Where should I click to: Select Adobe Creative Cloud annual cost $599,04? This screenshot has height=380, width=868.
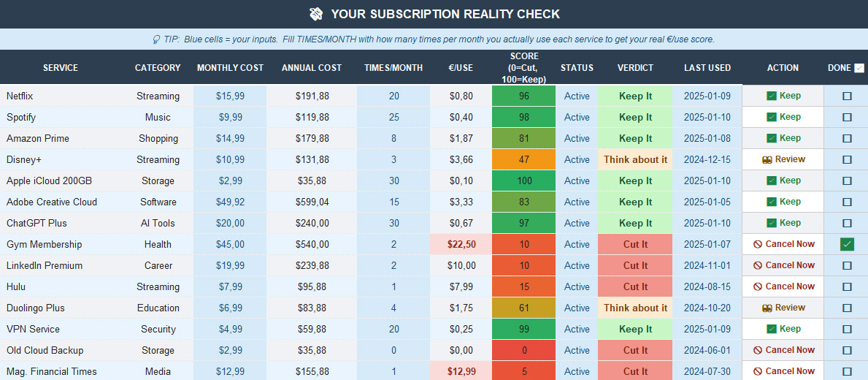tap(312, 202)
